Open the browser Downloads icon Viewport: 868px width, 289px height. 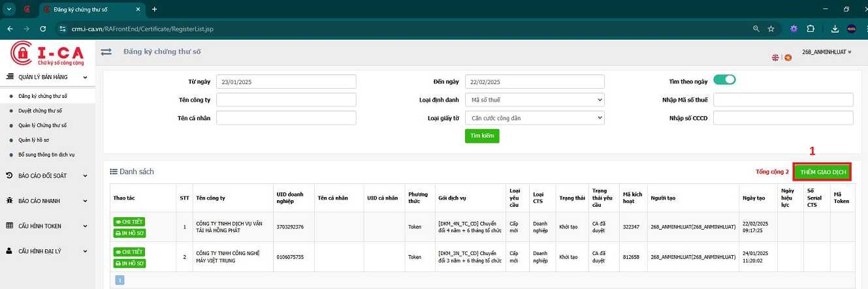coord(835,29)
